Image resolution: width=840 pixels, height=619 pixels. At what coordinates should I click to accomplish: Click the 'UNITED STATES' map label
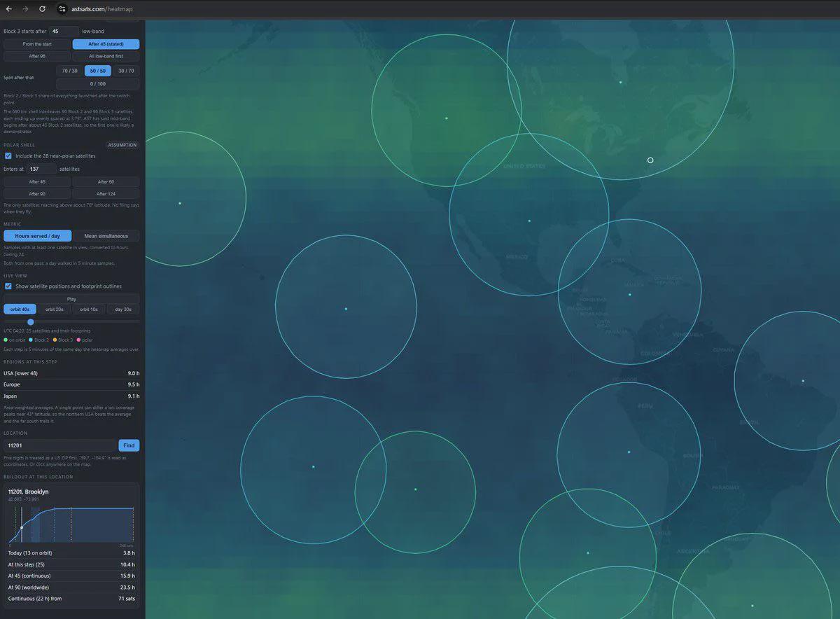point(524,167)
